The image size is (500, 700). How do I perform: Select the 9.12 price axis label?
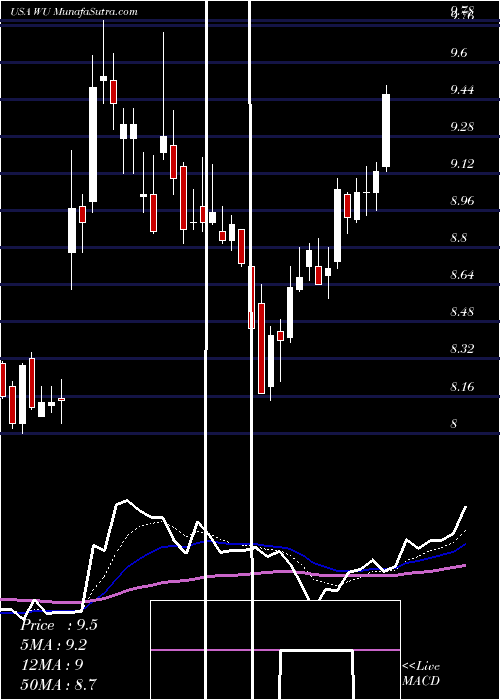(x=462, y=164)
